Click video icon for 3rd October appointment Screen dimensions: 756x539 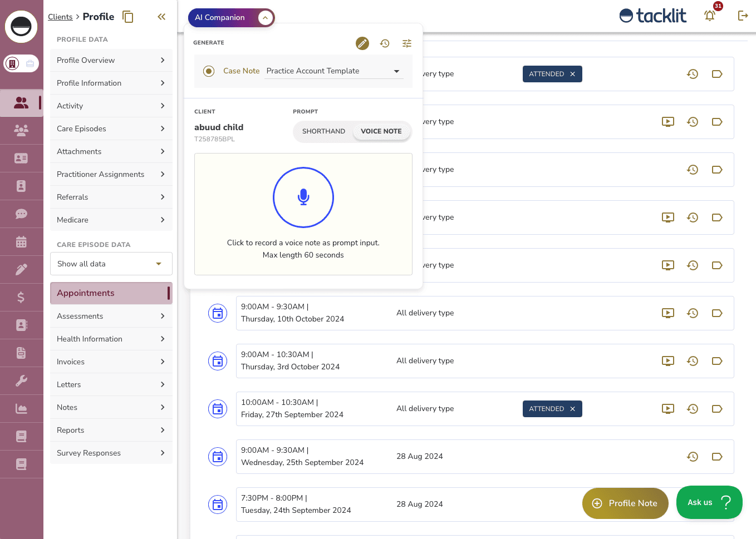pyautogui.click(x=668, y=361)
